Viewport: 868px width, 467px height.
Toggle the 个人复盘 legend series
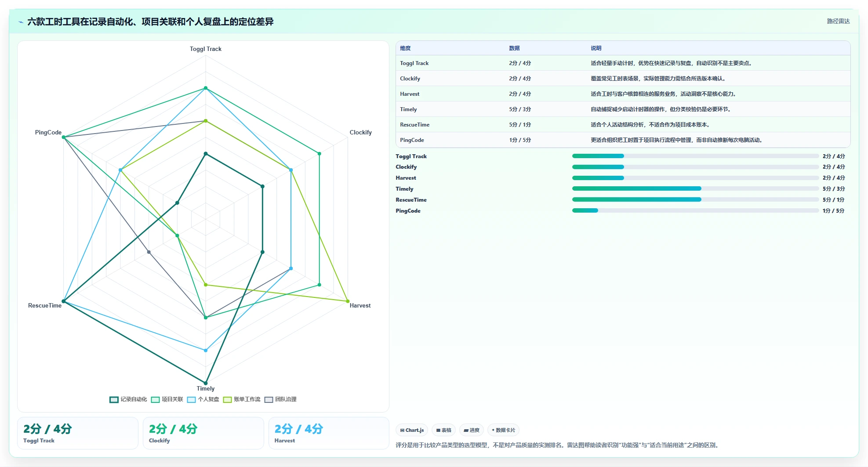(203, 399)
